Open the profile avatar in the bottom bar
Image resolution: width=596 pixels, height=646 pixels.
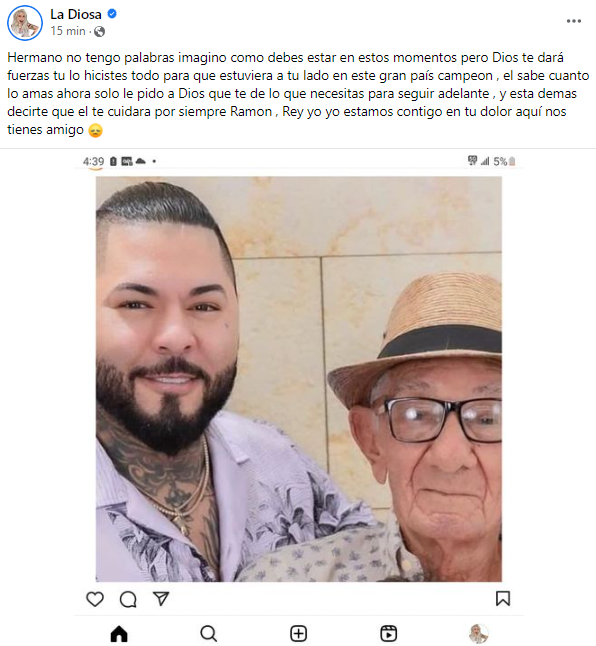479,634
